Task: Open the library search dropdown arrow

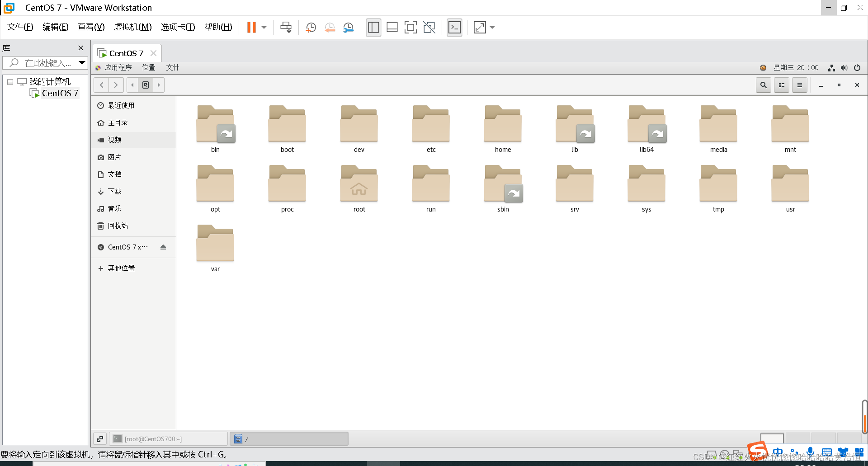Action: coord(82,63)
